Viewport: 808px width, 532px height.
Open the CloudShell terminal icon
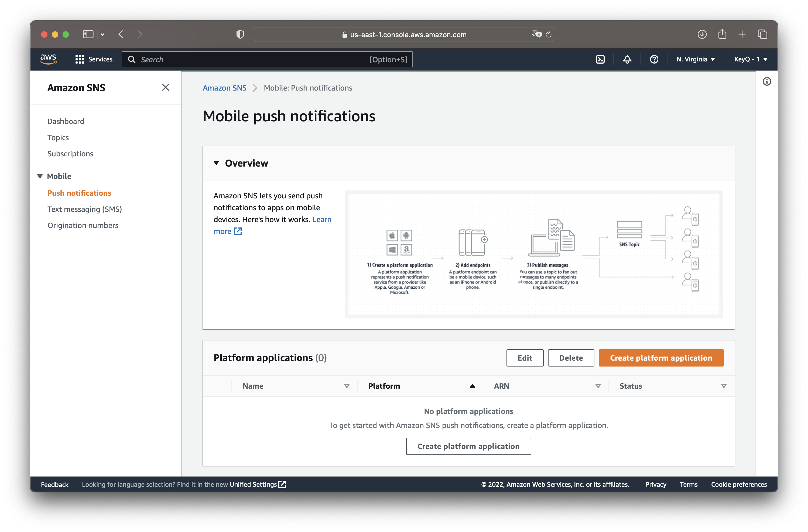[600, 59]
